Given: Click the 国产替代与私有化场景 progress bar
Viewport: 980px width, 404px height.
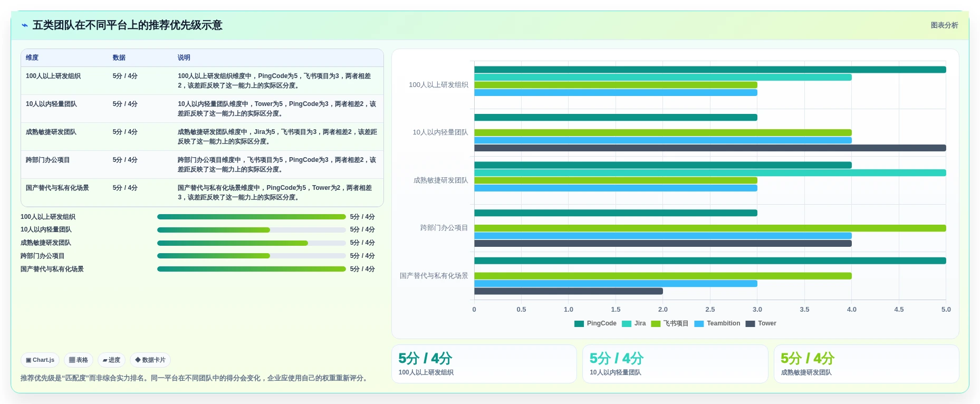Looking at the screenshot, I should tap(252, 269).
